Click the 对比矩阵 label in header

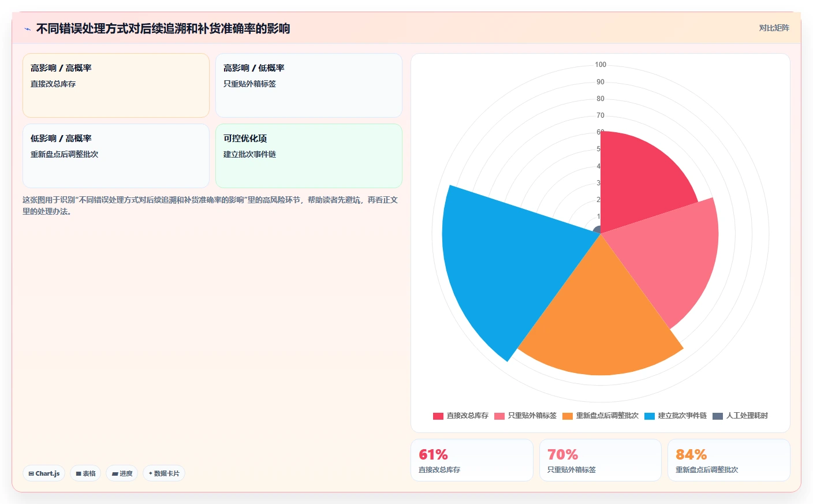point(774,28)
